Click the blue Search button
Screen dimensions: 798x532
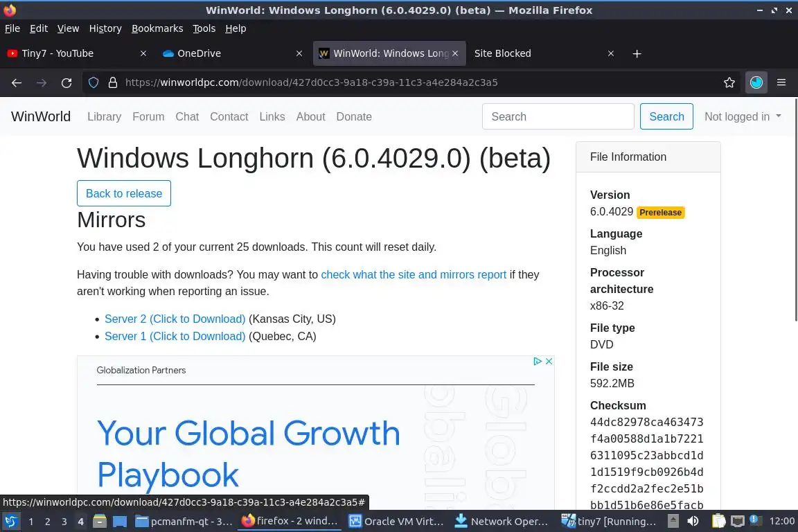666,116
